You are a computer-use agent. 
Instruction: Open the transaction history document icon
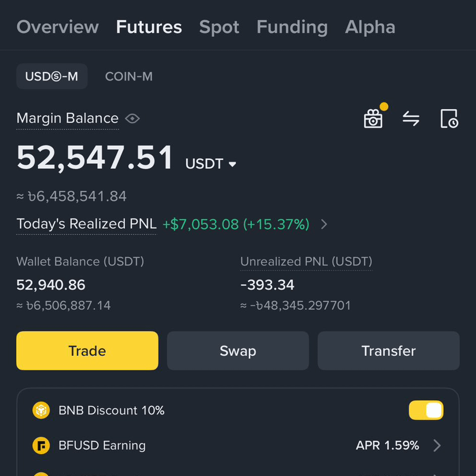coord(450,118)
